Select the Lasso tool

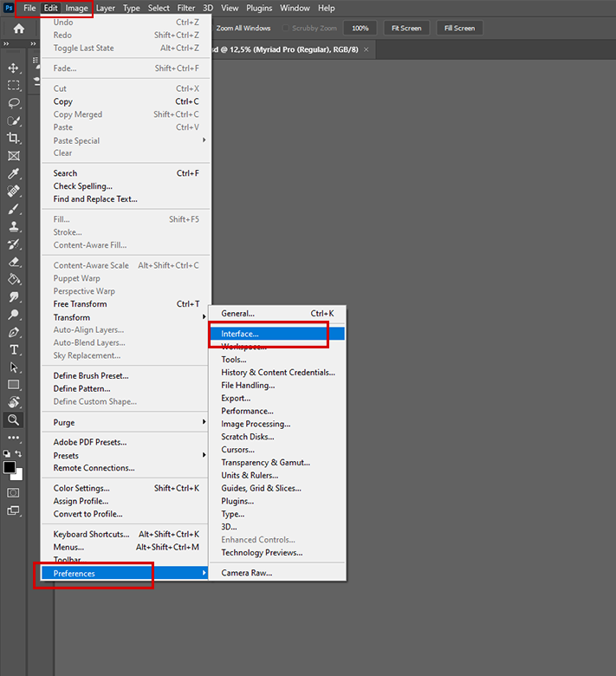pyautogui.click(x=13, y=103)
